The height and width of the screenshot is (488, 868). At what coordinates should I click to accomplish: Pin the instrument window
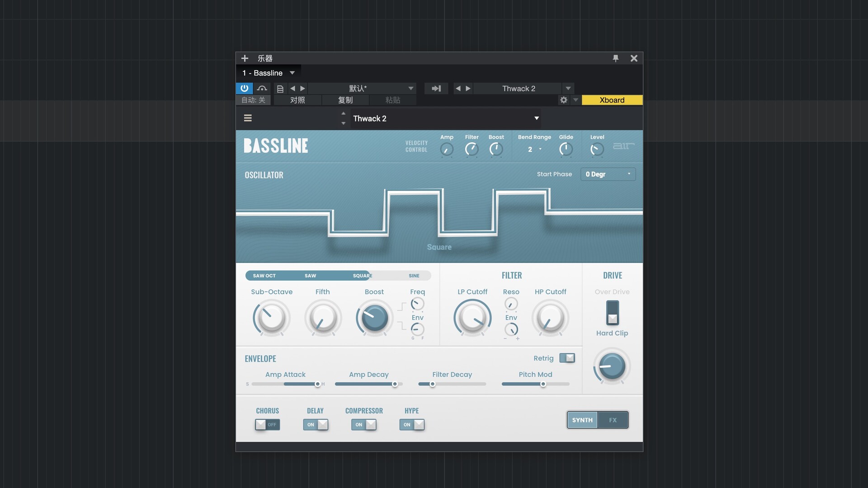[x=615, y=58]
